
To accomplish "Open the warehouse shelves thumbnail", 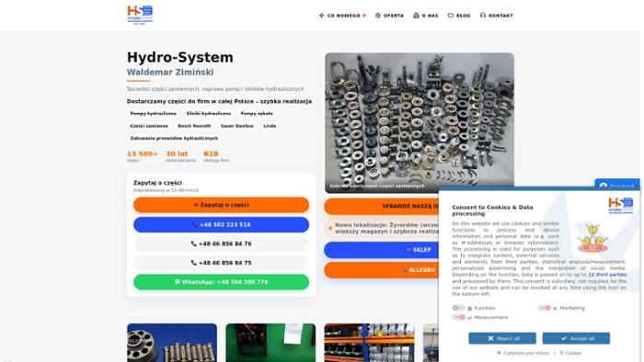I will (x=369, y=343).
